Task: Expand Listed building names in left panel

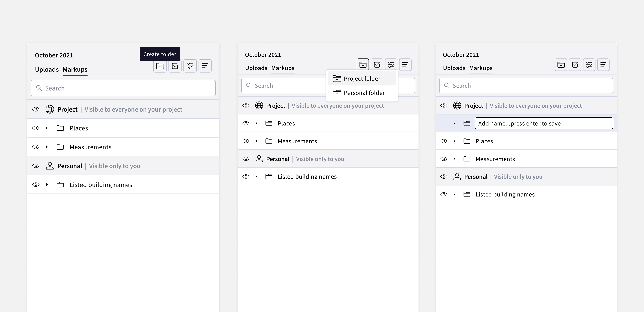Action: [47, 185]
